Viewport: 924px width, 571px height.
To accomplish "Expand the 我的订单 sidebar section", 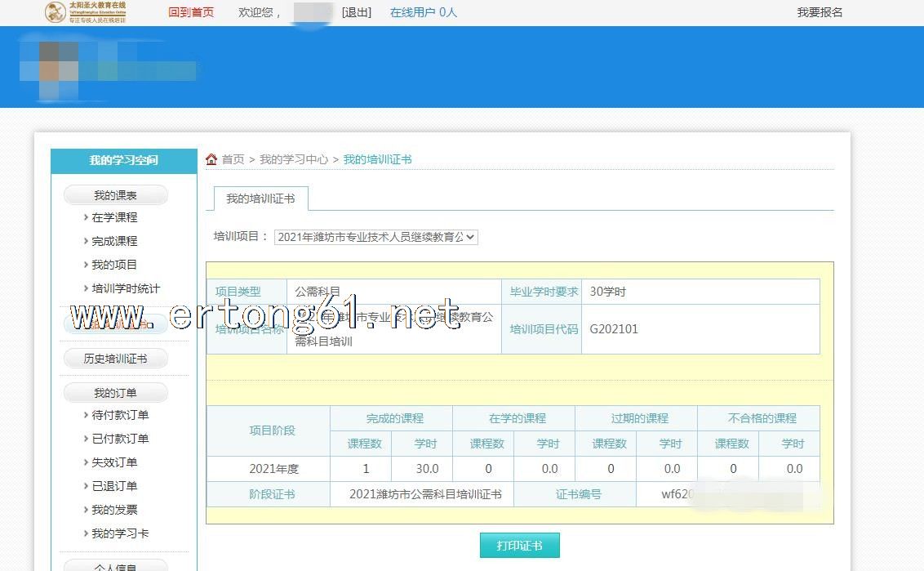I will [115, 393].
